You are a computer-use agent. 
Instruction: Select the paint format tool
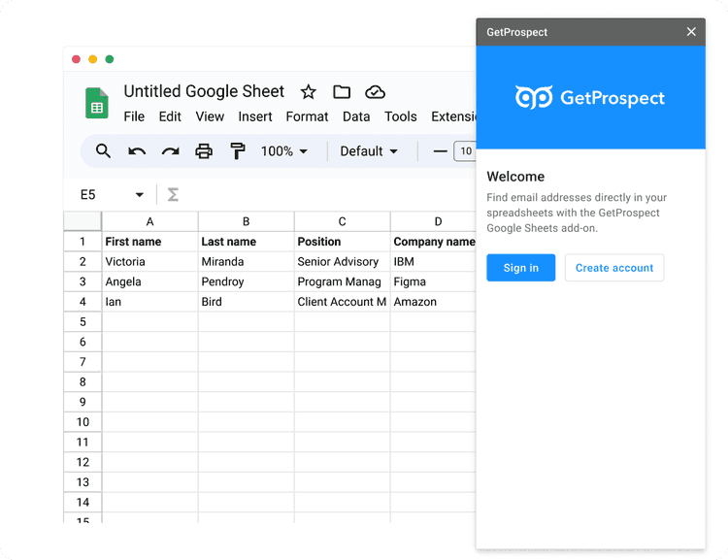pos(237,151)
